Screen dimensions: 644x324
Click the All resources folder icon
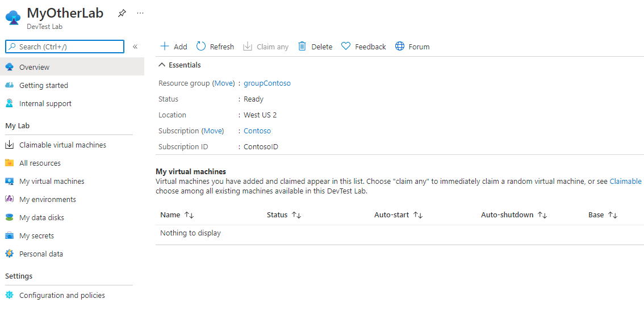coord(10,163)
